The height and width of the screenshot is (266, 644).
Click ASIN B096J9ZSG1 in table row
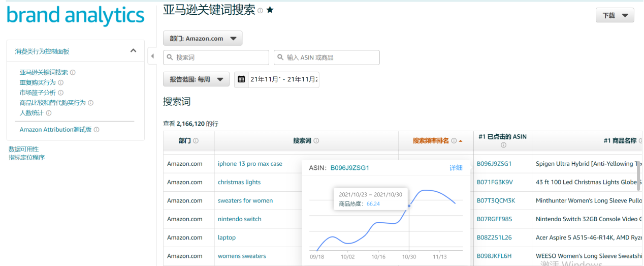pyautogui.click(x=494, y=164)
